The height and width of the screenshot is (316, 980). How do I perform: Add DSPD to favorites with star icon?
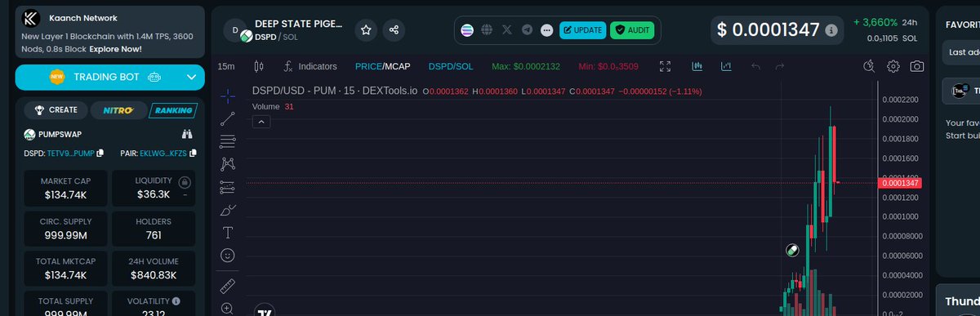coord(367,30)
